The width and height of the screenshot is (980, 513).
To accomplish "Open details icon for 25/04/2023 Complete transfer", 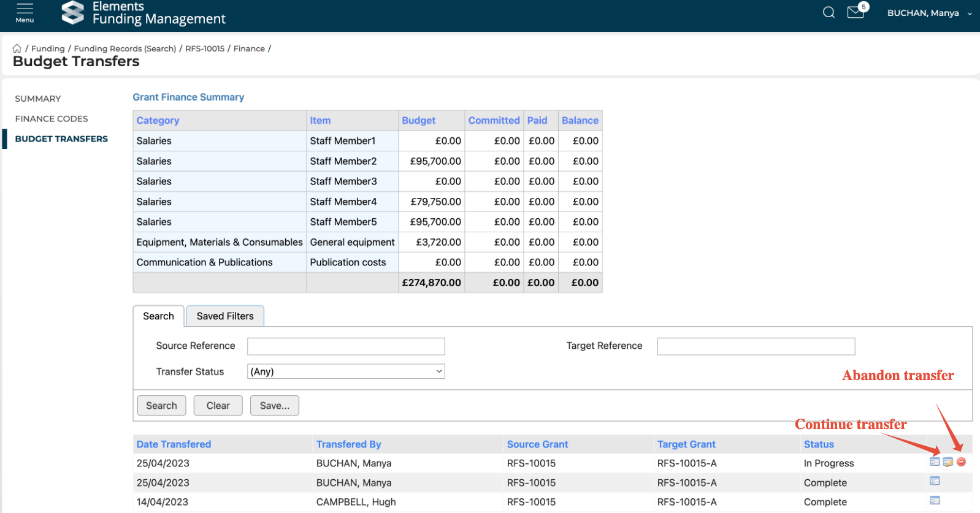I will click(935, 481).
